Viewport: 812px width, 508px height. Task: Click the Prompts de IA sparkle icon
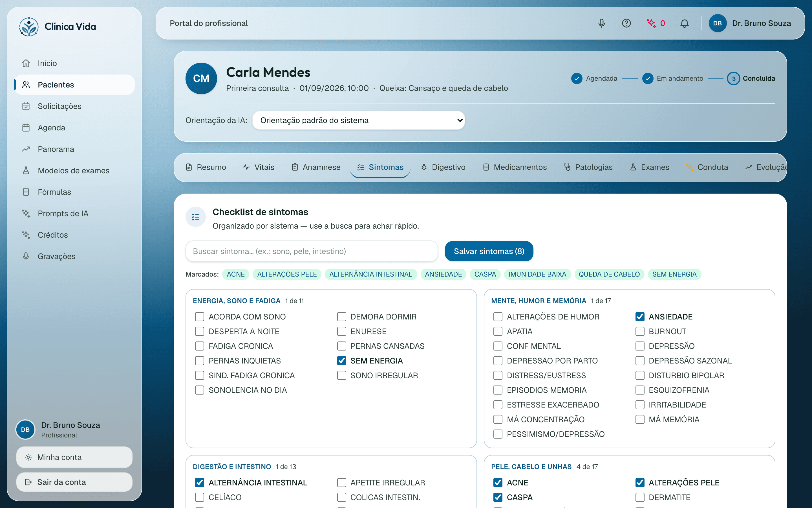point(26,213)
